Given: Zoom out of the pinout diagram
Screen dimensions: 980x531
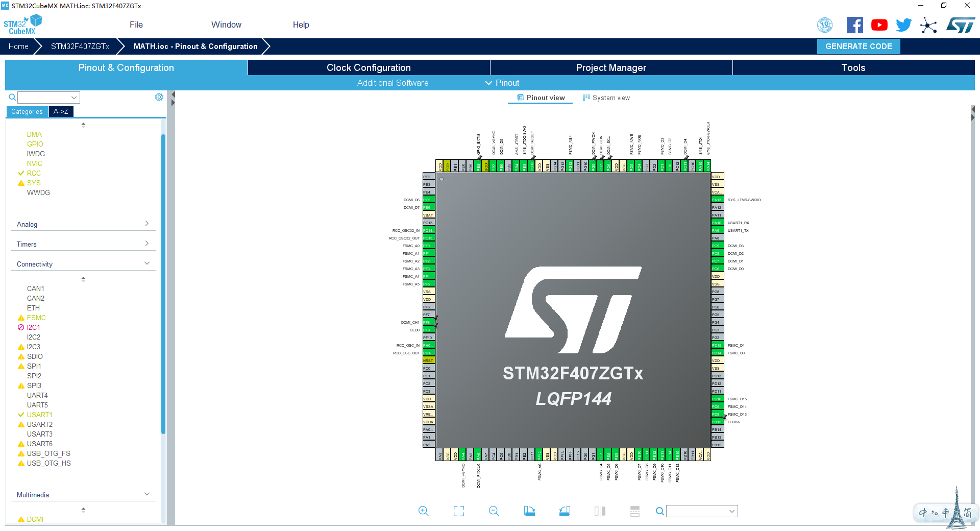Looking at the screenshot, I should pos(493,511).
